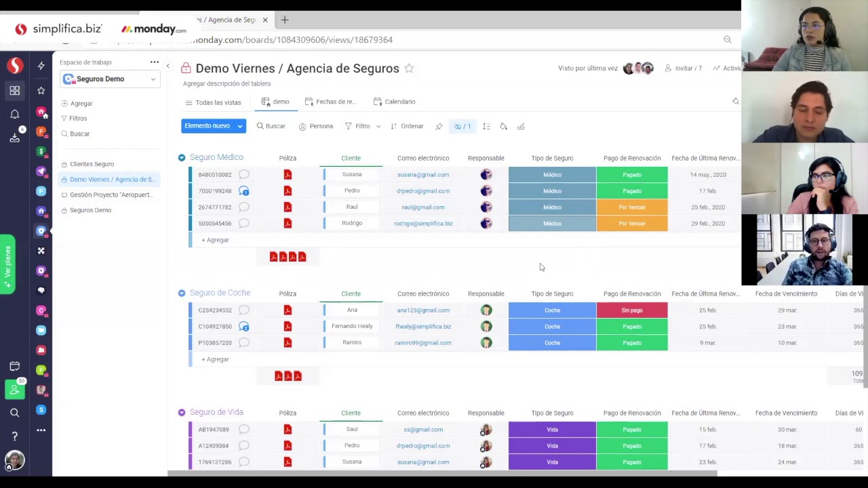
Task: Click the Sin pago status for Ana
Action: pyautogui.click(x=632, y=310)
